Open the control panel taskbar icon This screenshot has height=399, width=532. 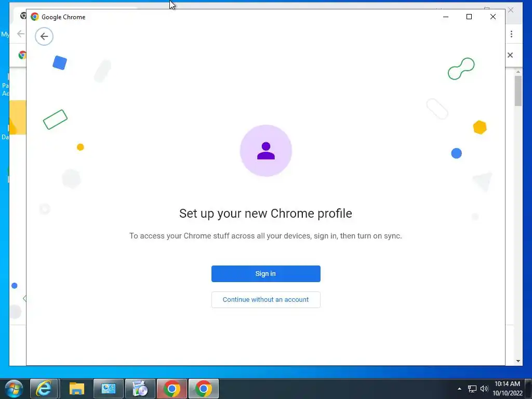click(108, 389)
